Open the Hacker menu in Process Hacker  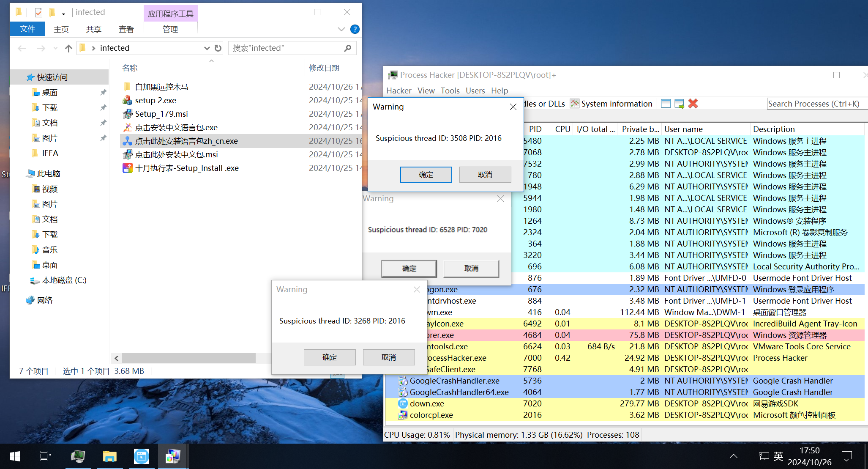click(399, 91)
